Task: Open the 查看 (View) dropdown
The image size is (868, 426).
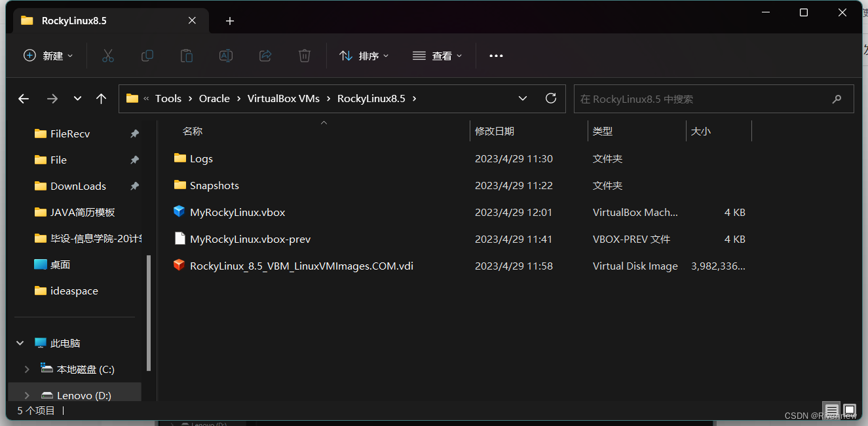Action: point(438,56)
